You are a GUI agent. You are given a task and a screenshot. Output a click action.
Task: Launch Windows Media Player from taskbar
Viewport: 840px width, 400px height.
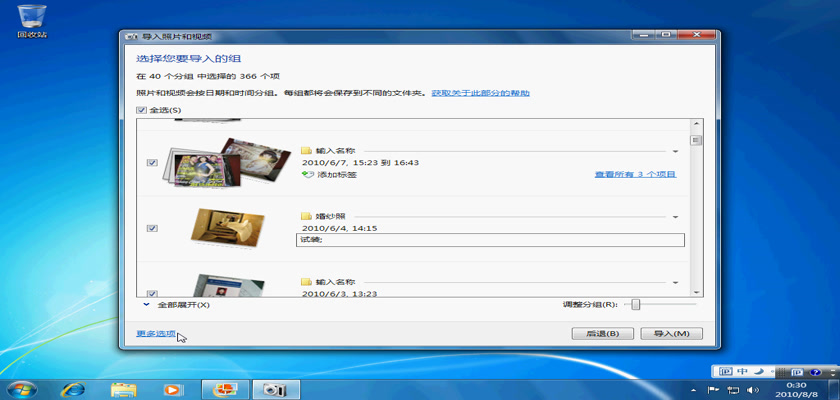click(174, 388)
